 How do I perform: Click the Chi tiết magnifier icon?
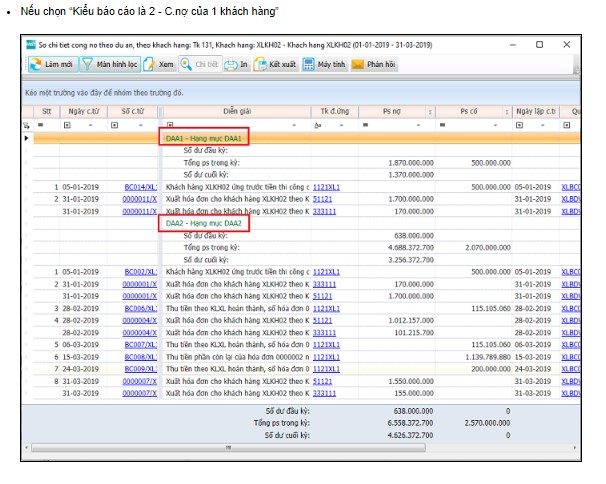pos(186,64)
